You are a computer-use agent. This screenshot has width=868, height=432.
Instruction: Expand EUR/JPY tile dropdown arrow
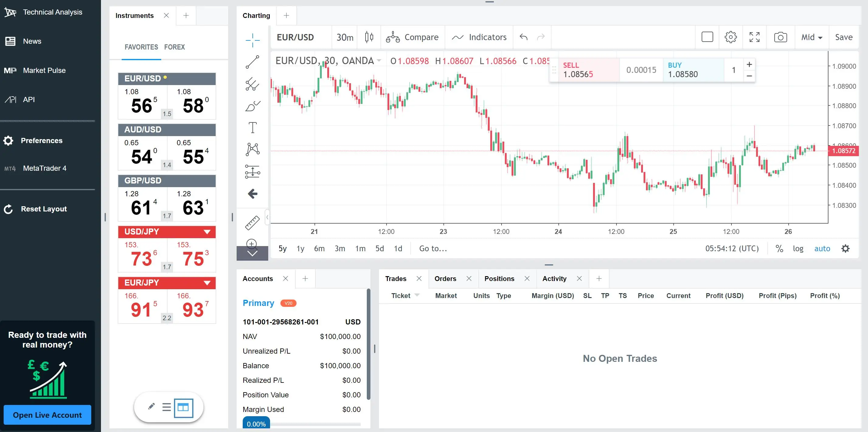tap(207, 283)
